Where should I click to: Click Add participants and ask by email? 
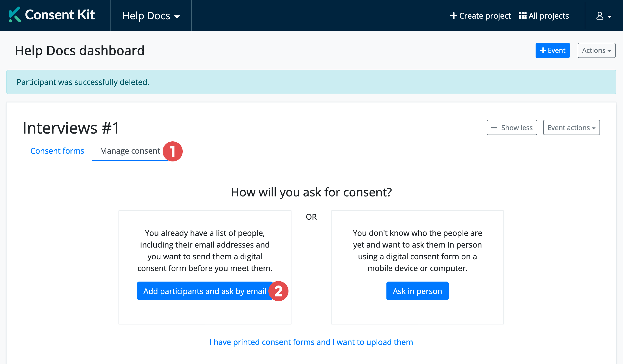click(x=204, y=291)
